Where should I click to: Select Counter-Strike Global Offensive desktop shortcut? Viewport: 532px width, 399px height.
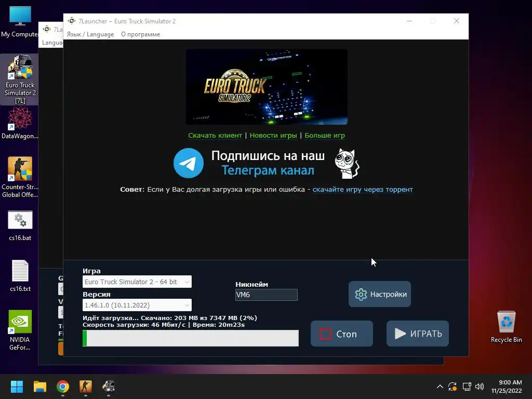click(20, 177)
